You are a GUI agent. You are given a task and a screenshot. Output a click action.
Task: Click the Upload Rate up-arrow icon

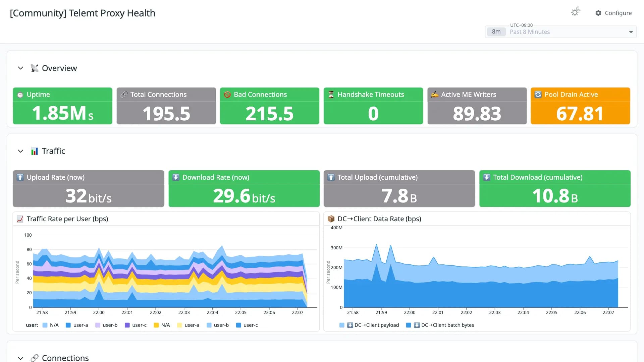click(x=20, y=177)
